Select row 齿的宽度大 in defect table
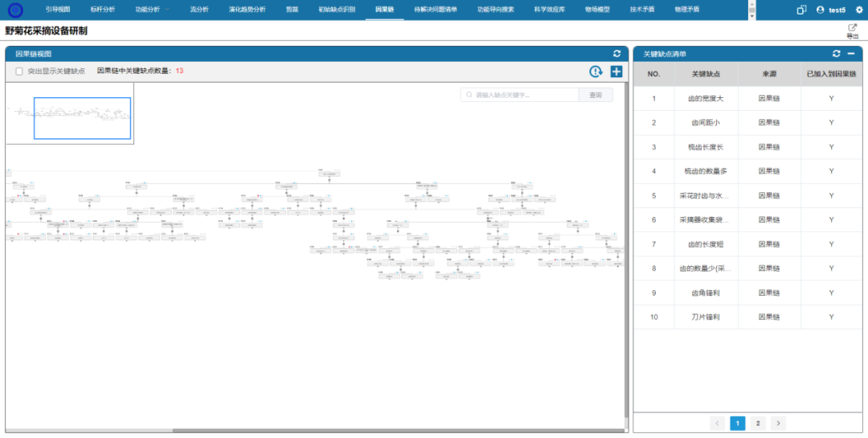 click(x=706, y=99)
